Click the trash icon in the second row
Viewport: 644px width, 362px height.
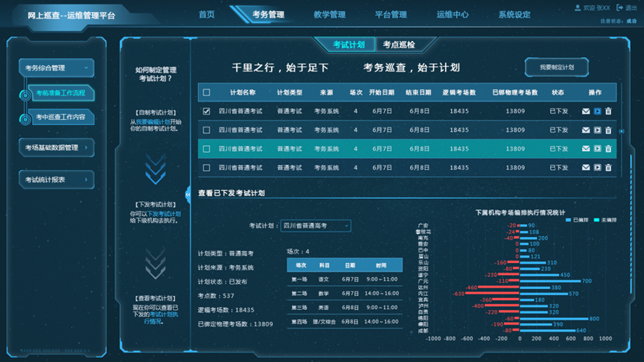[608, 130]
